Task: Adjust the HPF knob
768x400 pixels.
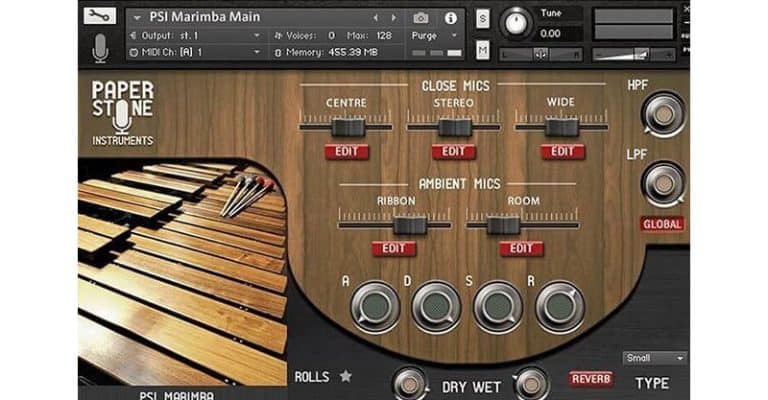Action: [664, 115]
